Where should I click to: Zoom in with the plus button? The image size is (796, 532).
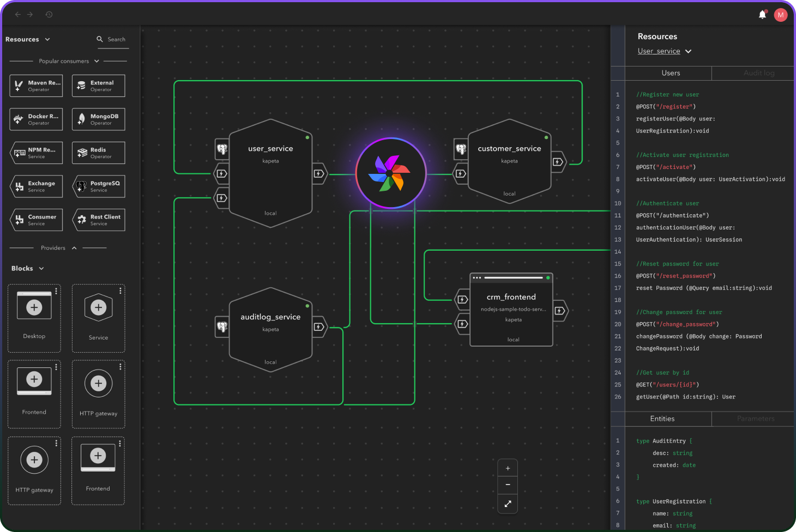508,468
